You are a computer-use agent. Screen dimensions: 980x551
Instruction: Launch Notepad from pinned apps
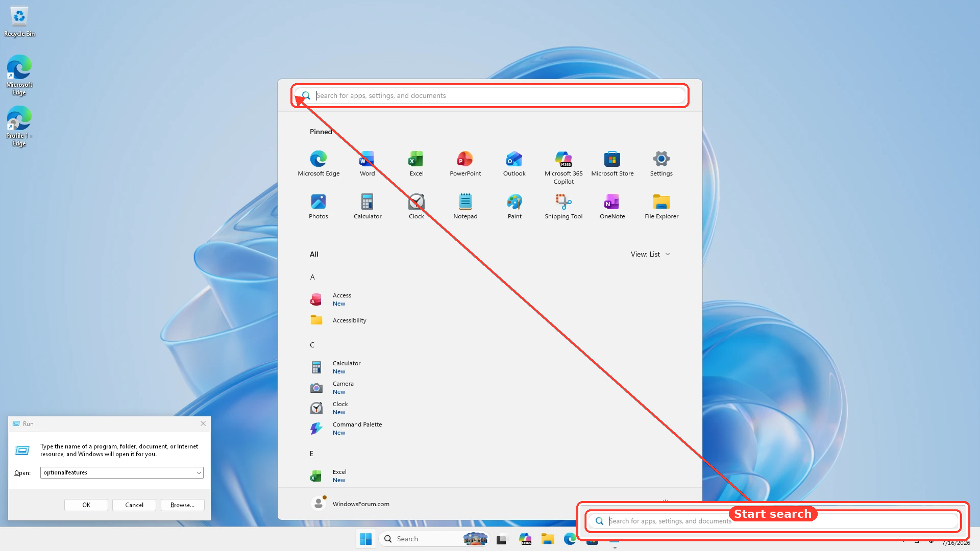(465, 207)
